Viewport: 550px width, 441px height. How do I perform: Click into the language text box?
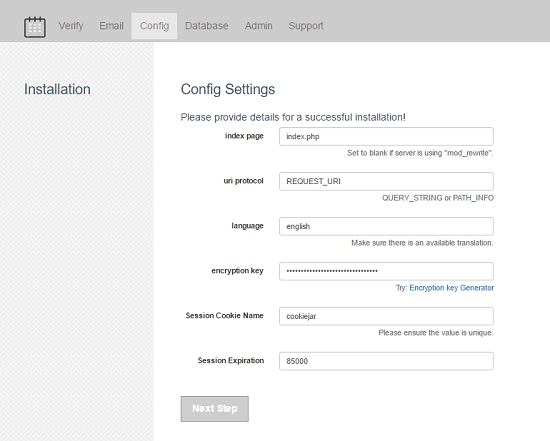386,226
